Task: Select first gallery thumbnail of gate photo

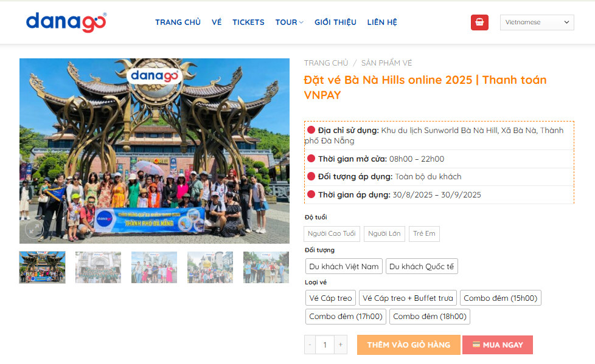Action: [43, 267]
